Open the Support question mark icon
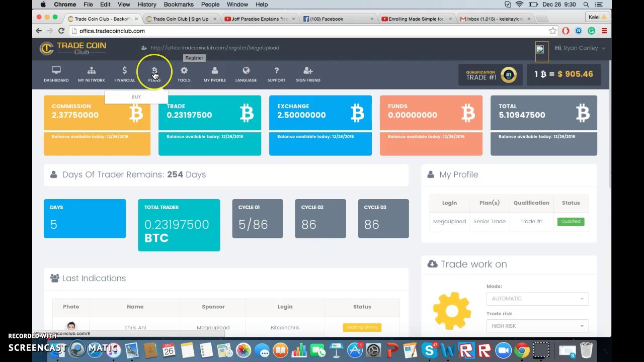644x362 pixels. [276, 74]
